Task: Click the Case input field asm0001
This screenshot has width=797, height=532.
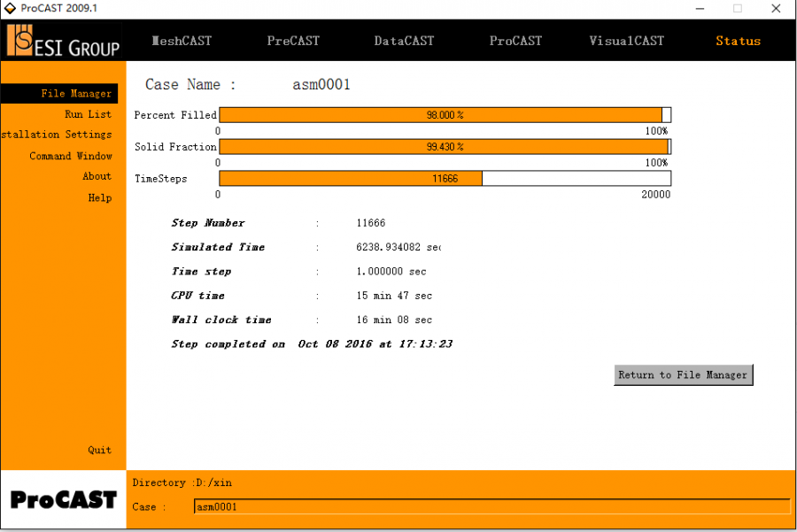Action: (x=492, y=506)
